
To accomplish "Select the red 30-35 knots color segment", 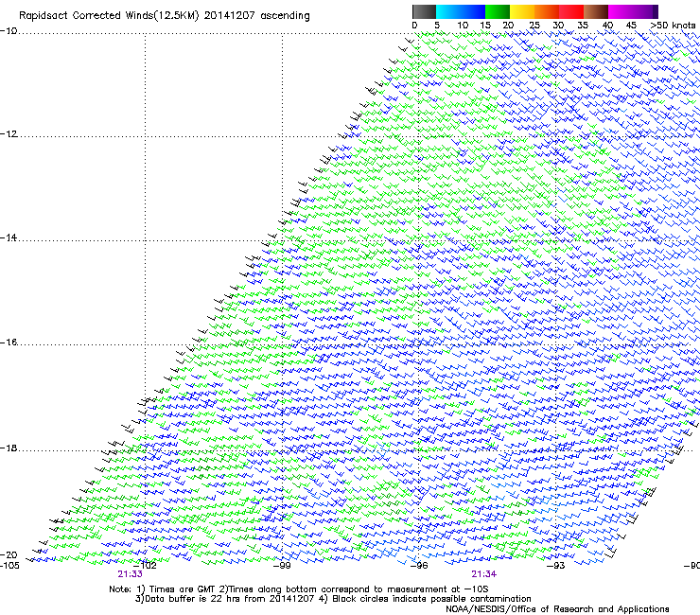I will coord(571,11).
